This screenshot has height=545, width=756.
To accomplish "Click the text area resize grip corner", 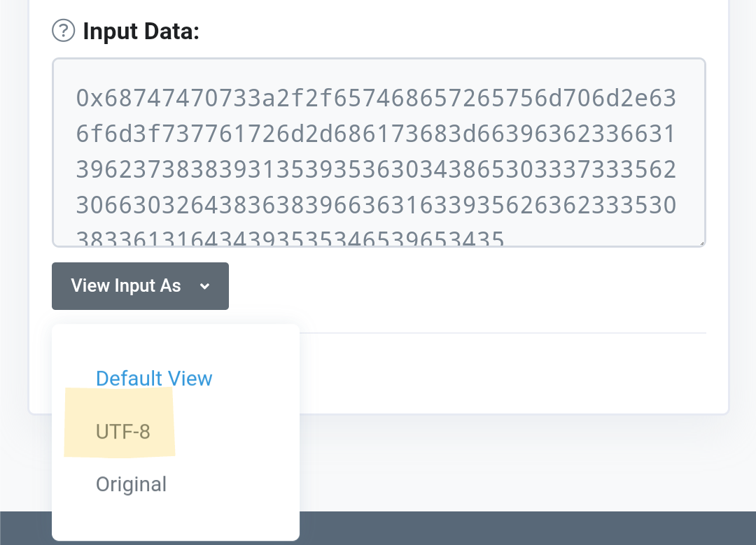I will [x=702, y=243].
